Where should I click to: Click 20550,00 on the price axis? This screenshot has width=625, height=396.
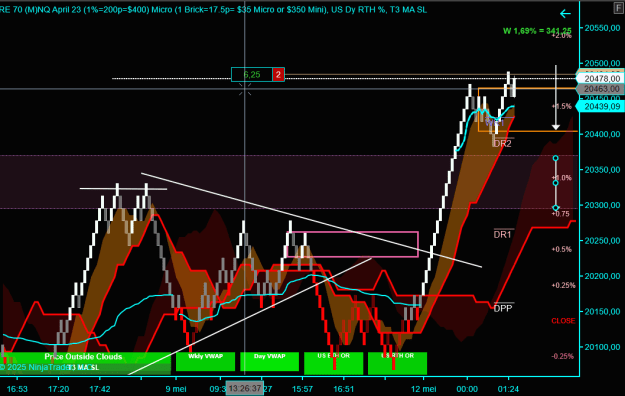(x=602, y=28)
